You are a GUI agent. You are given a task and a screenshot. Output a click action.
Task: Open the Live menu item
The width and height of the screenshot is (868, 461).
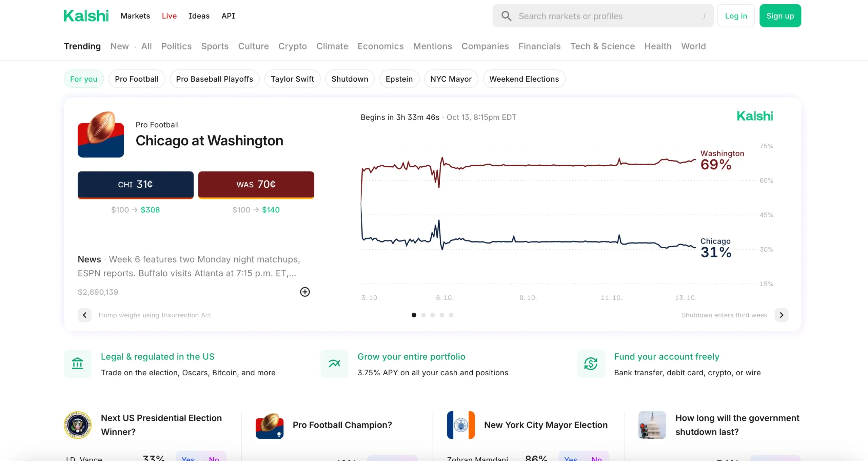coord(169,16)
